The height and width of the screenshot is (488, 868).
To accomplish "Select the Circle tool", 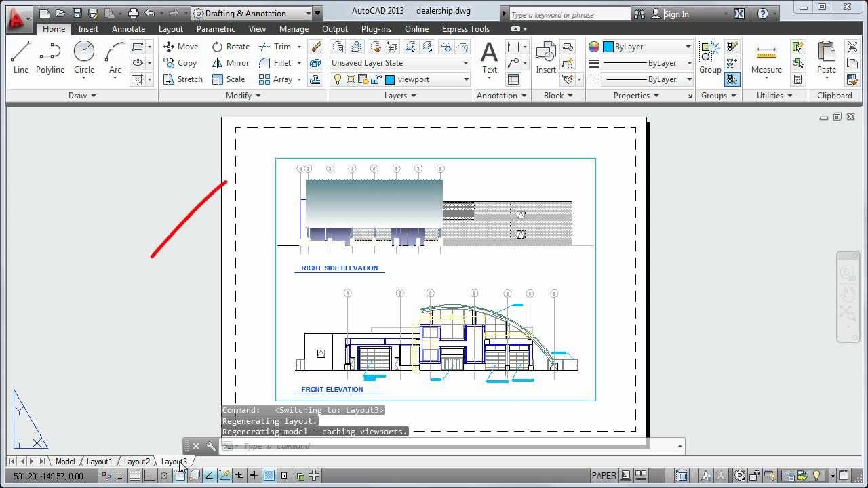I will click(84, 57).
